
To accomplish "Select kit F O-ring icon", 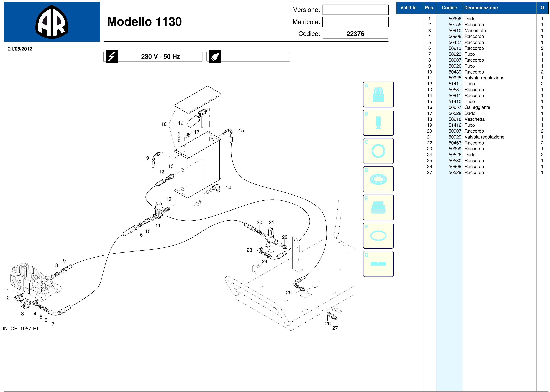I will [378, 236].
